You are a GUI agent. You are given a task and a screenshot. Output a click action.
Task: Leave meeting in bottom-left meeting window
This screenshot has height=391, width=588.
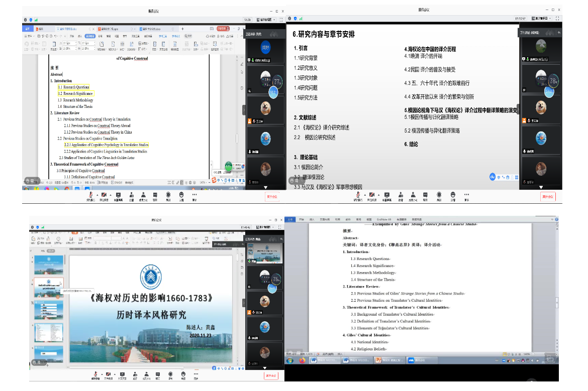(271, 375)
